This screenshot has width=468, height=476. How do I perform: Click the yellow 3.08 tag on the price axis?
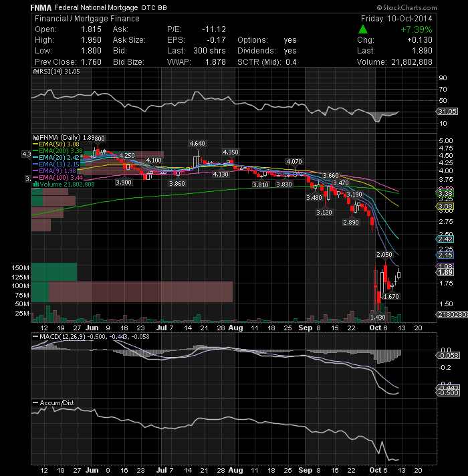(445, 207)
